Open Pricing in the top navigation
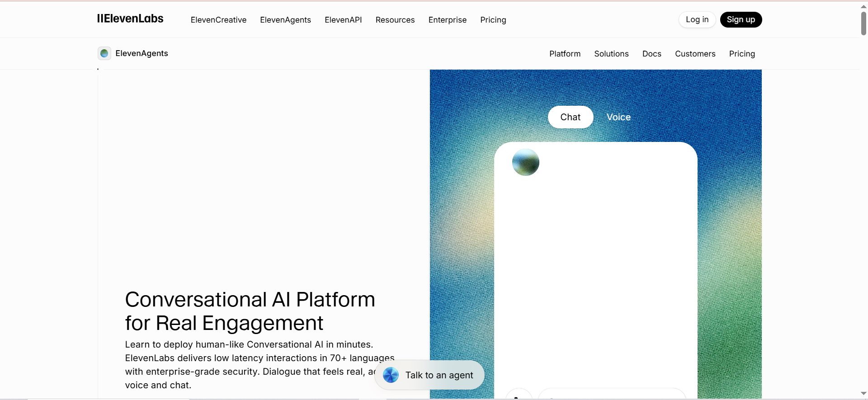The width and height of the screenshot is (868, 400). [x=493, y=20]
